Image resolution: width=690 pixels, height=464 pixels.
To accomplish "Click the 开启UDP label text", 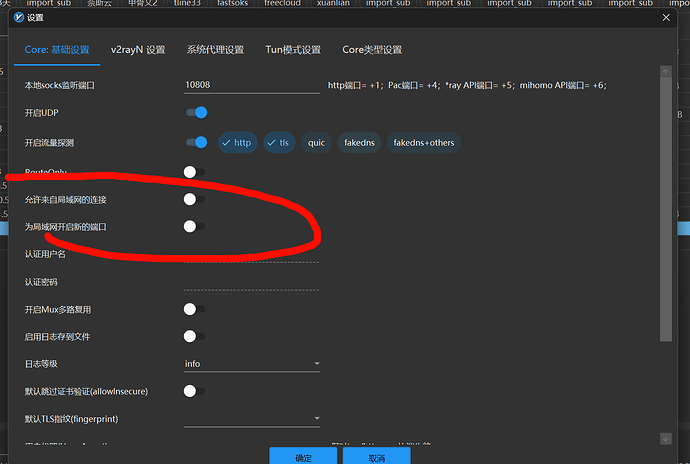I will tap(41, 113).
